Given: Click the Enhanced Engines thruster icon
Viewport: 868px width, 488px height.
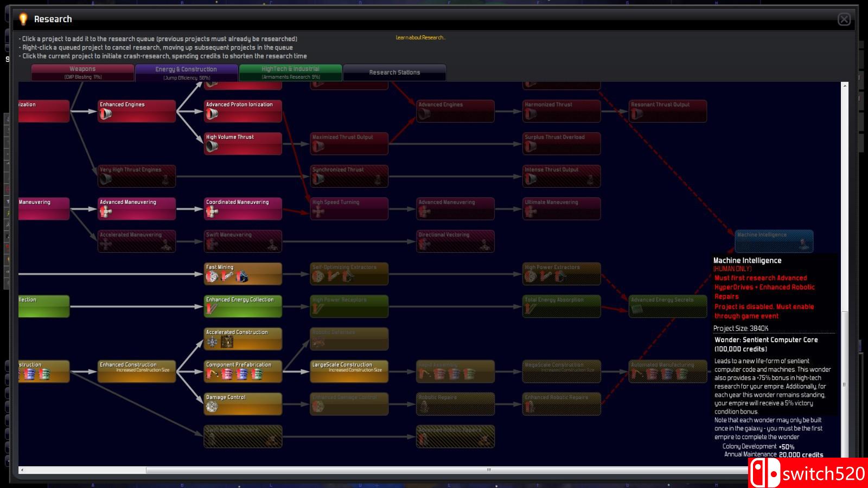Looking at the screenshot, I should [x=106, y=114].
